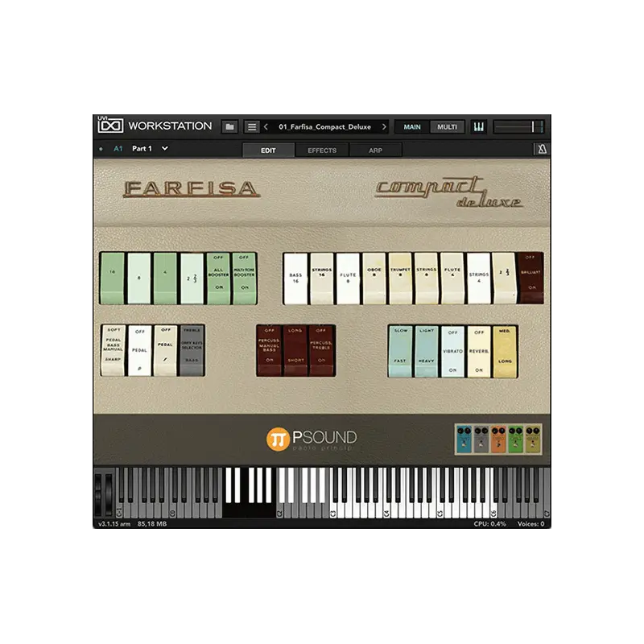
Task: Click the blue effect pedal
Action: tap(464, 440)
